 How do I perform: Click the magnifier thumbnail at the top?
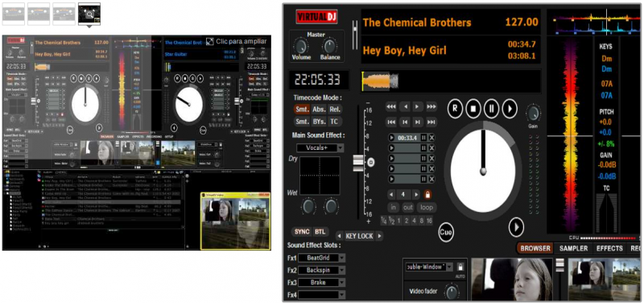tap(89, 14)
